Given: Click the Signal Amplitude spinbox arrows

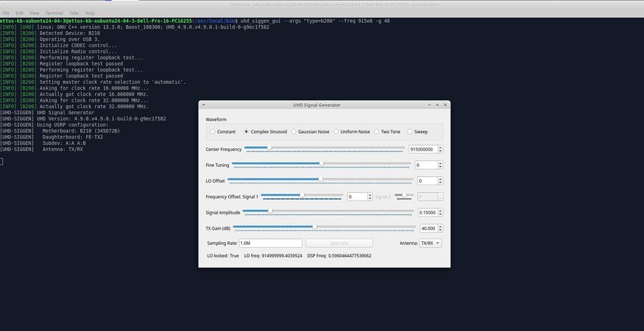Looking at the screenshot, I should click(x=440, y=213).
